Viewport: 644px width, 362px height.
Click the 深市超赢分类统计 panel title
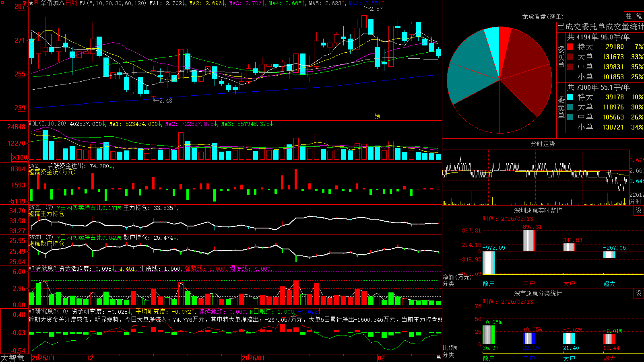(538, 293)
